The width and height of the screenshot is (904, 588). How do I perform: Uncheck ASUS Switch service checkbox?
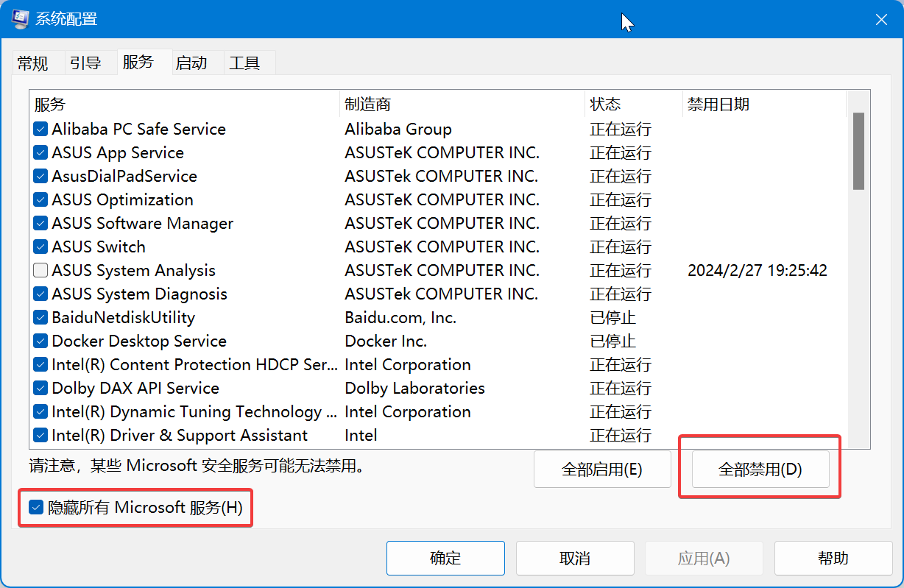(40, 247)
